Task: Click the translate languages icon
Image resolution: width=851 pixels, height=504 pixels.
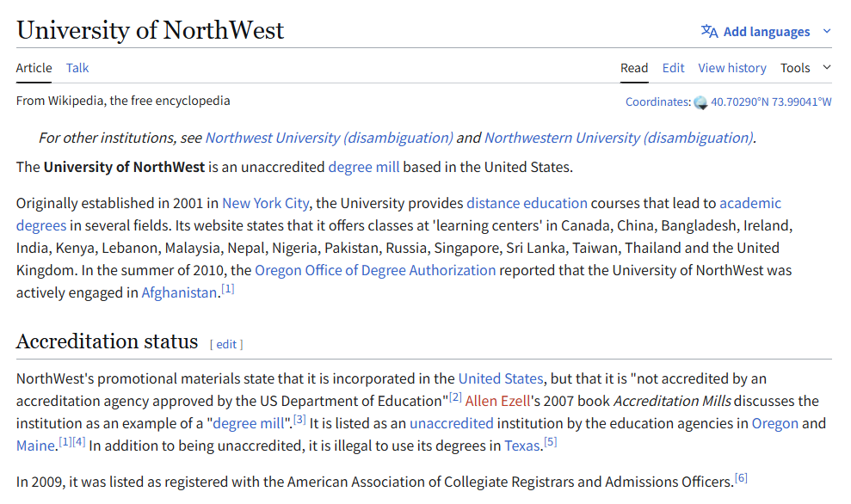Action: coord(709,31)
